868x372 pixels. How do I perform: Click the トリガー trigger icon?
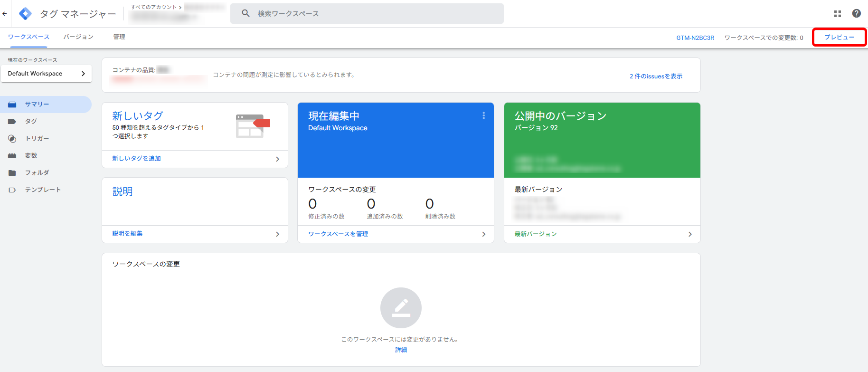(x=12, y=139)
